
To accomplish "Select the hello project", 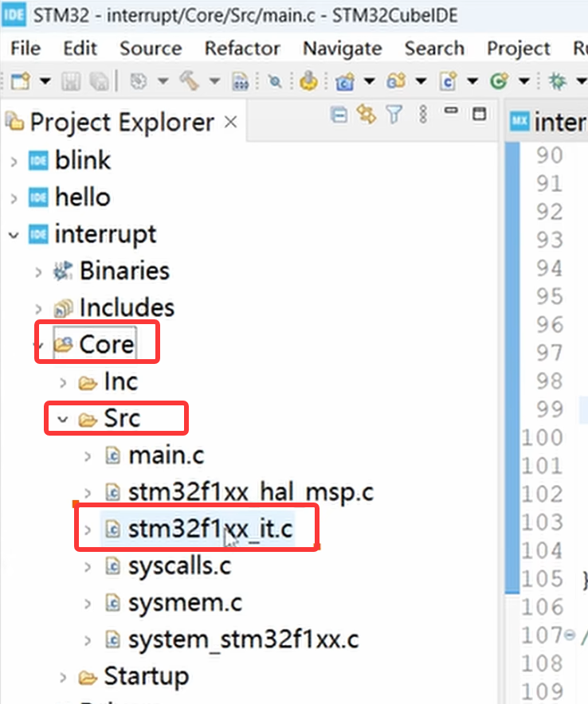I will click(x=83, y=197).
